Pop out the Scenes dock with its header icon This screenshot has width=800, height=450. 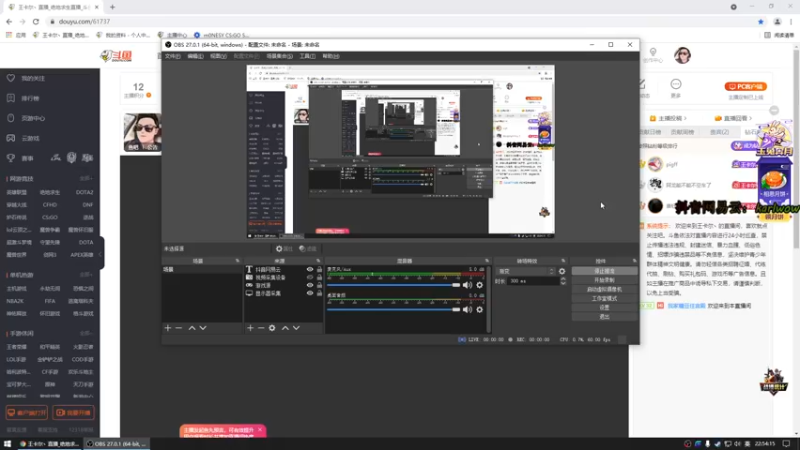point(237,261)
